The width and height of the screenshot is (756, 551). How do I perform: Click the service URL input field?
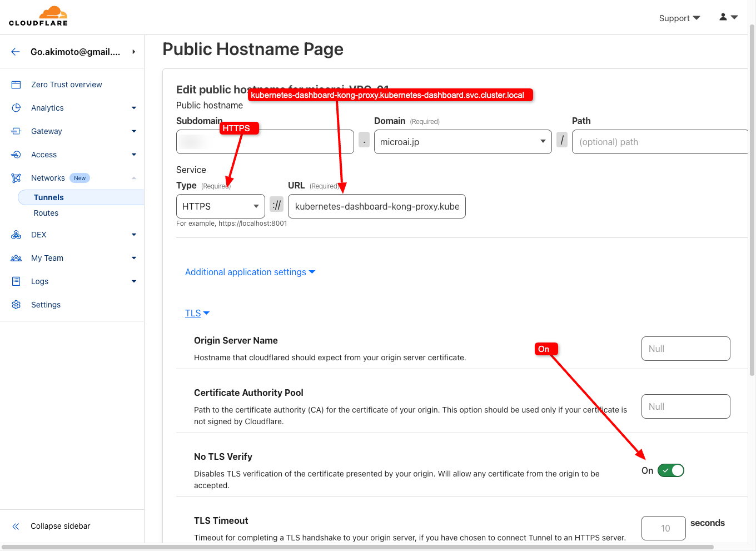pos(377,206)
